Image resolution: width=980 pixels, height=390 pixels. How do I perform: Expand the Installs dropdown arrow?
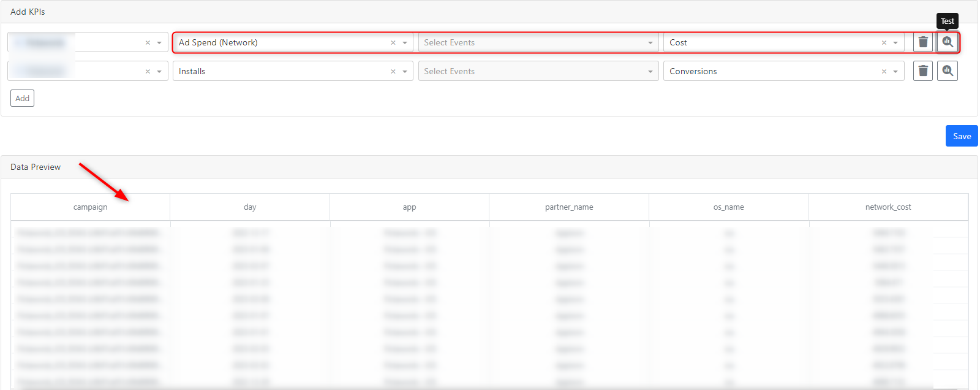[405, 72]
